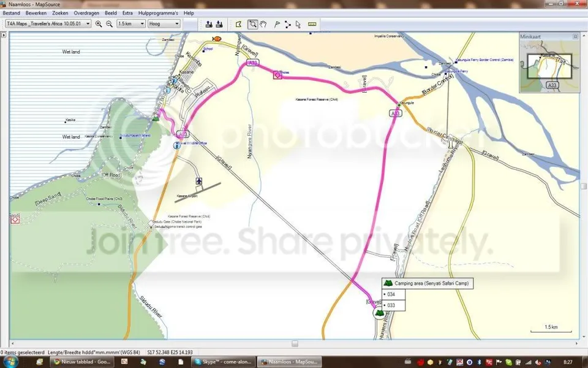Open the 1.5 km zoom scale dropdown
The height and width of the screenshot is (368, 588).
(131, 24)
